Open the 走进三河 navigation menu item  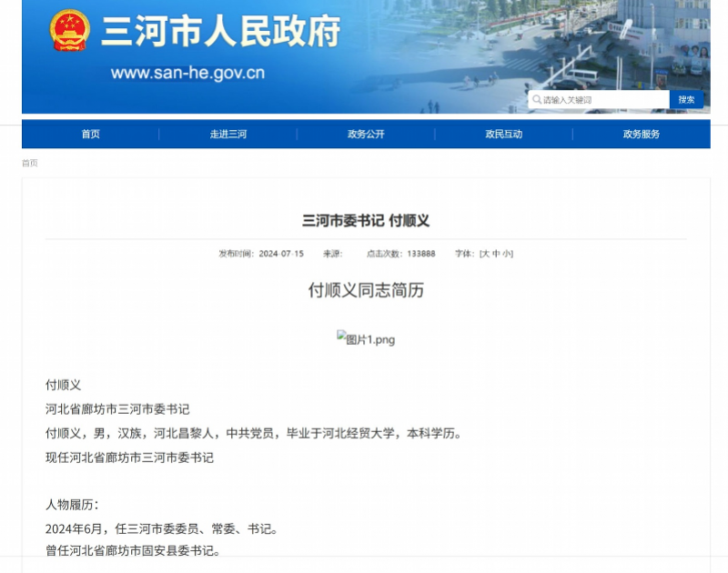[x=228, y=134]
